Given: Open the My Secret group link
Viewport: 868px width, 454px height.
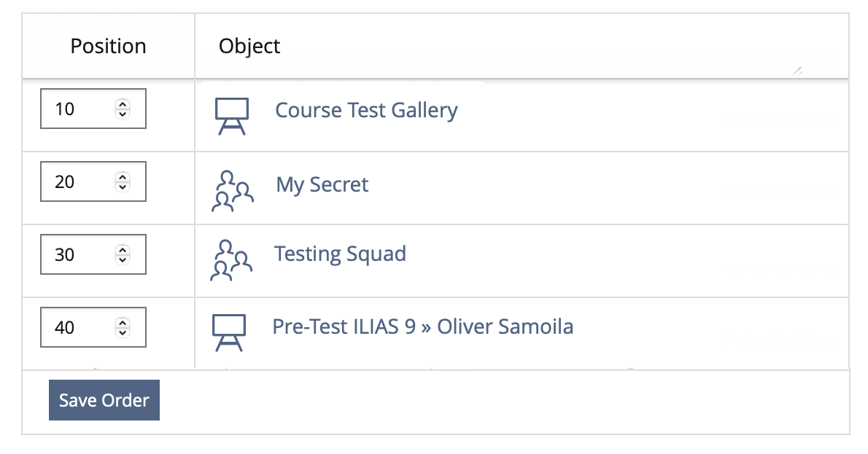Looking at the screenshot, I should click(x=322, y=184).
